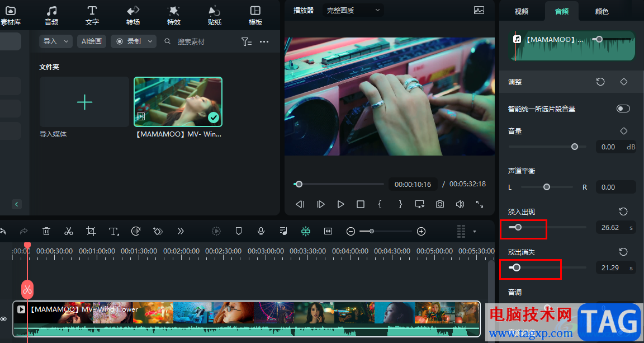644x343 pixels.
Task: Click the 声道平衡 balance slider
Action: pyautogui.click(x=547, y=187)
